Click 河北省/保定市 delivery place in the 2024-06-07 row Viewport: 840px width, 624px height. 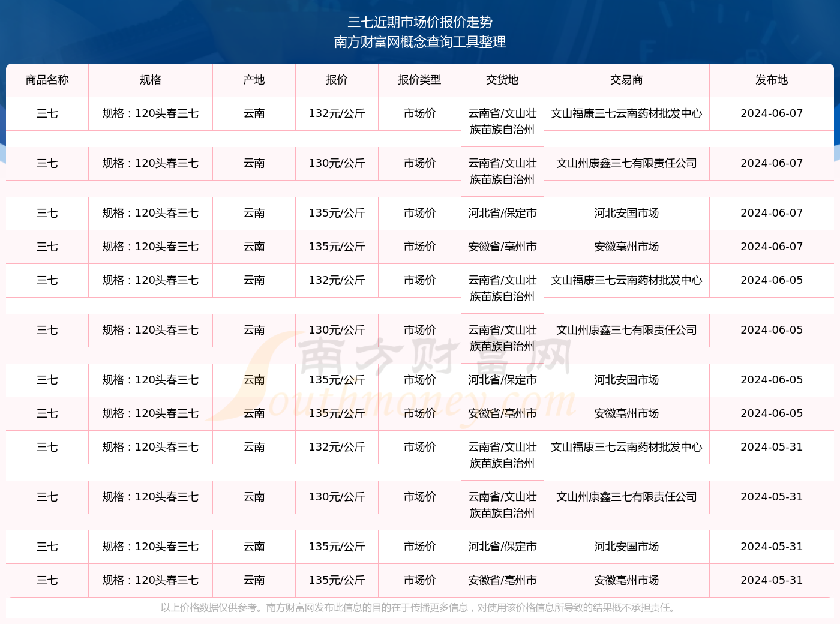click(503, 213)
